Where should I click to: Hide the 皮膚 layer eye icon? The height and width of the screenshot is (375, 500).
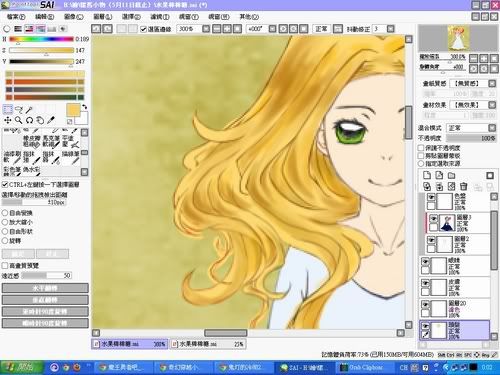425,283
